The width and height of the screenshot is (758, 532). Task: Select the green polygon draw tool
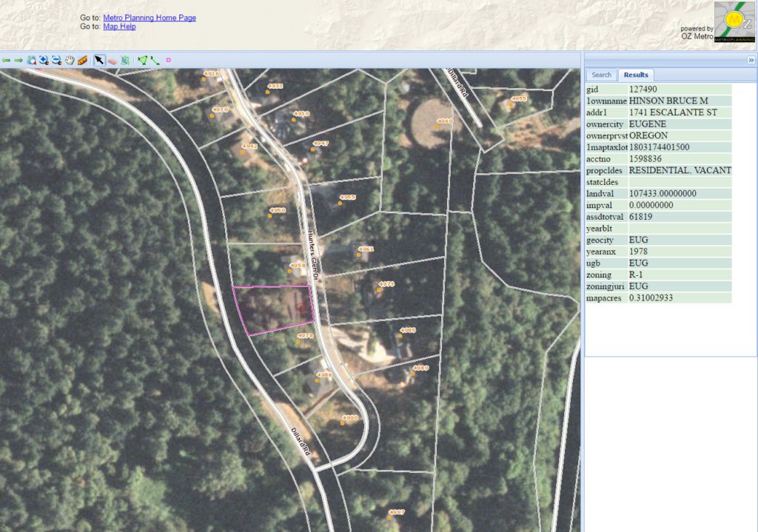142,60
